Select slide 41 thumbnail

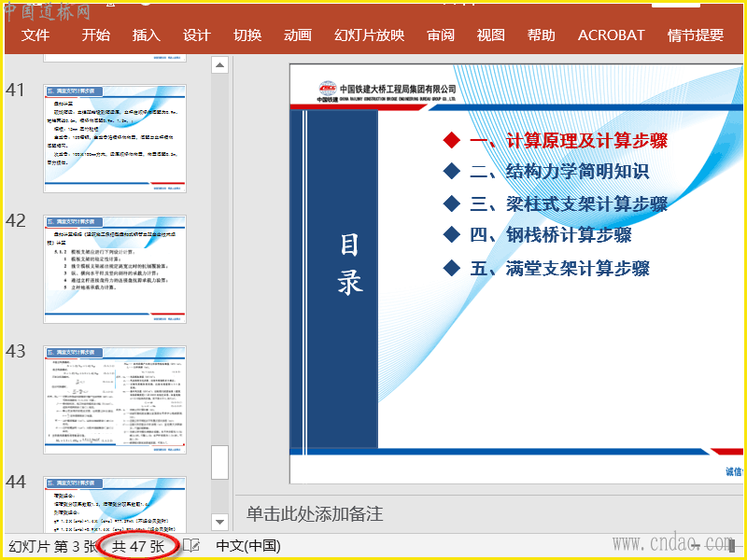coord(115,138)
